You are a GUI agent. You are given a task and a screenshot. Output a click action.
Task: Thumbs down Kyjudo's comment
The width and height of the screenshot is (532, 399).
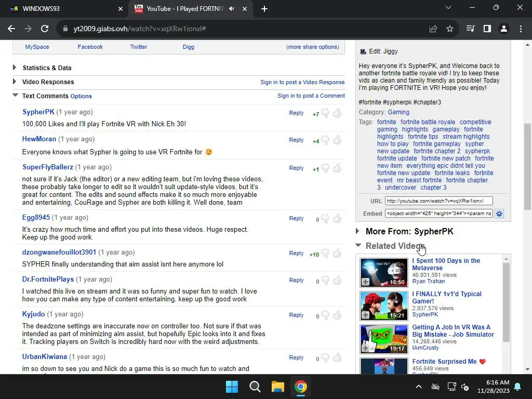point(325,316)
